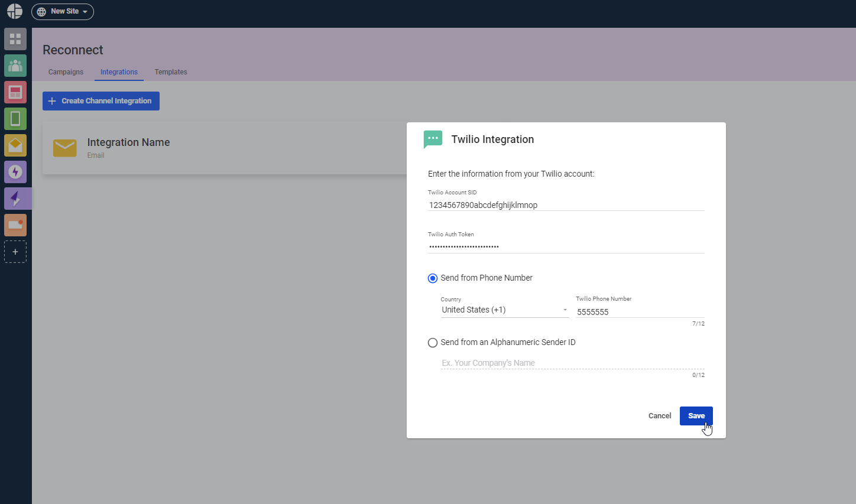856x504 pixels.
Task: Open the orange notification card icon in the sidebar
Action: coord(15,225)
